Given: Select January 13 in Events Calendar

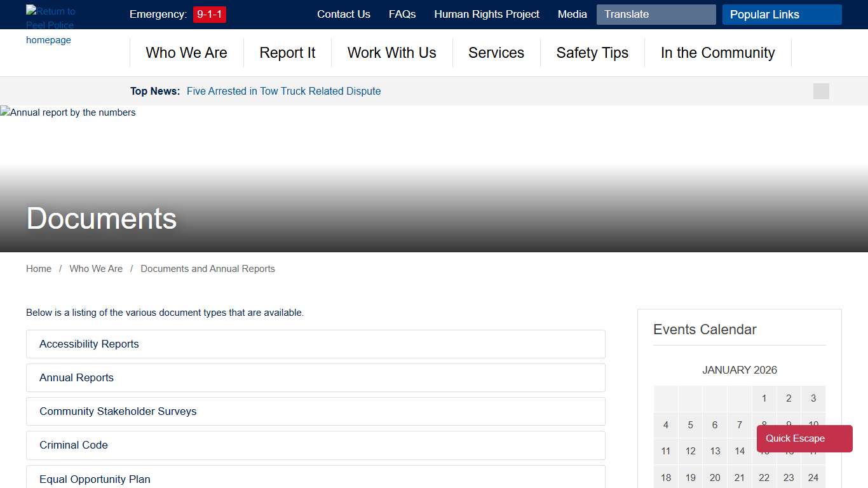Looking at the screenshot, I should [x=715, y=451].
